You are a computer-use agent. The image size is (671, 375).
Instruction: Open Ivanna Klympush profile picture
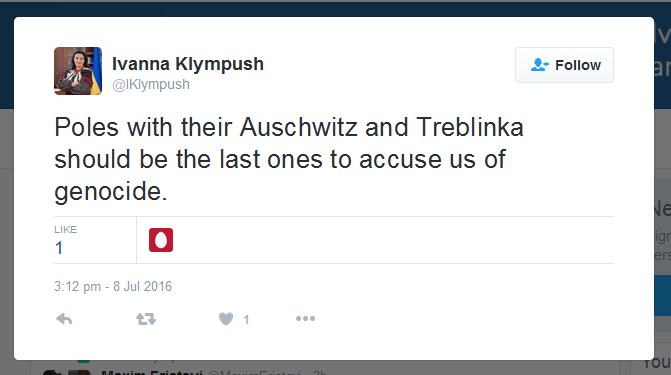coord(78,71)
